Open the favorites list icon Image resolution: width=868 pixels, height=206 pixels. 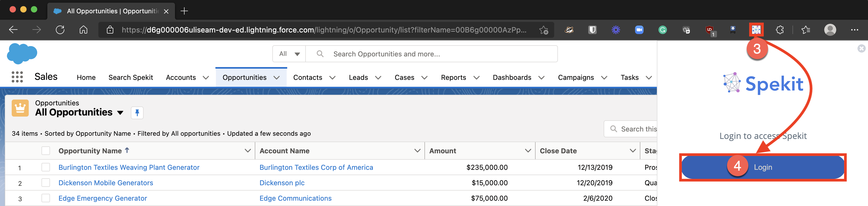(806, 30)
